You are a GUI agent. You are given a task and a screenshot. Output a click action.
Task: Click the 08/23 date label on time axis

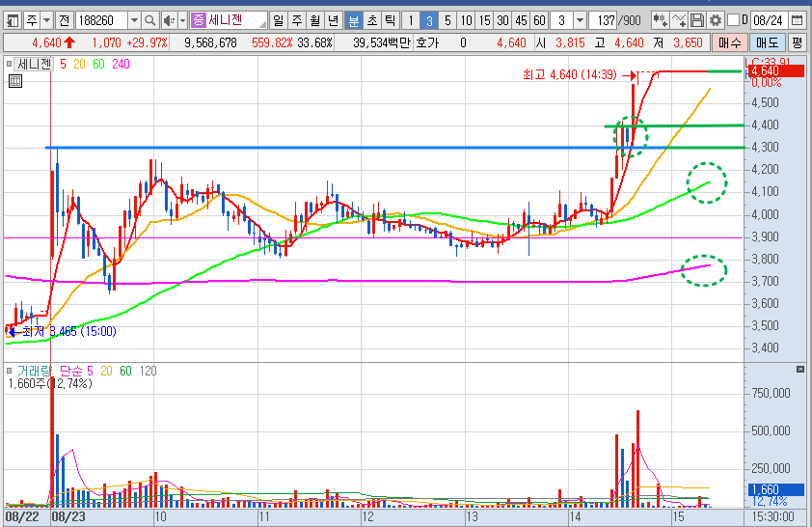click(x=68, y=516)
